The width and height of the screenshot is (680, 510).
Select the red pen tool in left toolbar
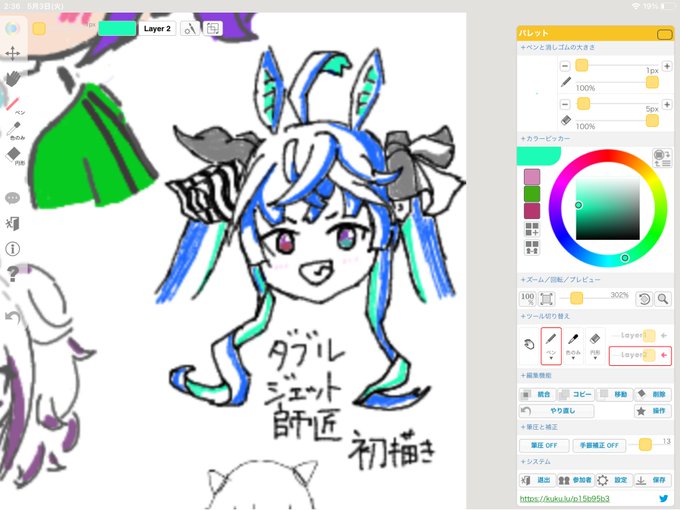click(13, 105)
